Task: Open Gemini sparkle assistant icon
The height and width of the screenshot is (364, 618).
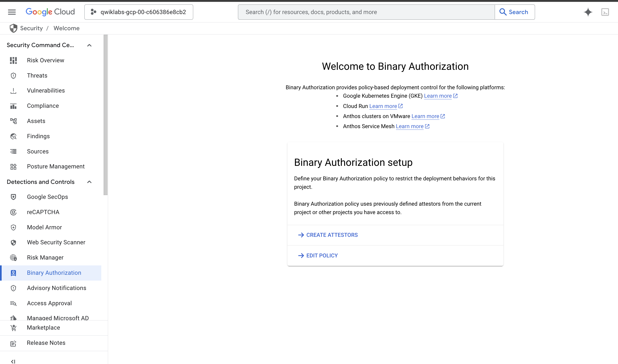Action: click(588, 12)
